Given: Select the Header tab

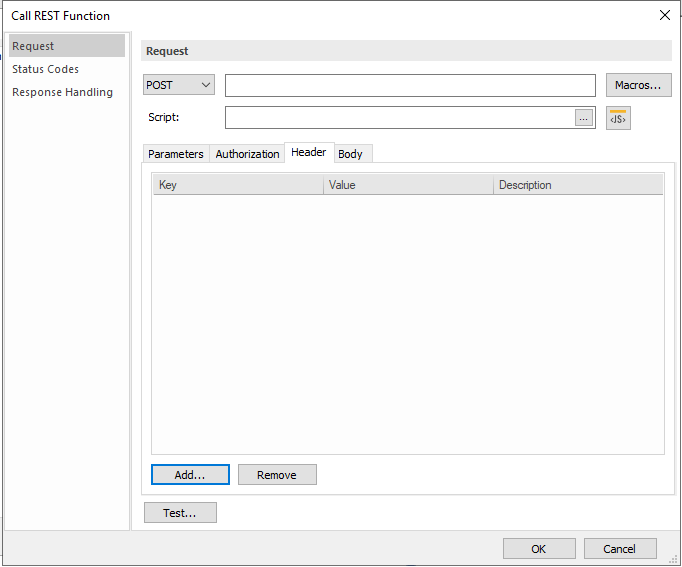Looking at the screenshot, I should pyautogui.click(x=309, y=153).
